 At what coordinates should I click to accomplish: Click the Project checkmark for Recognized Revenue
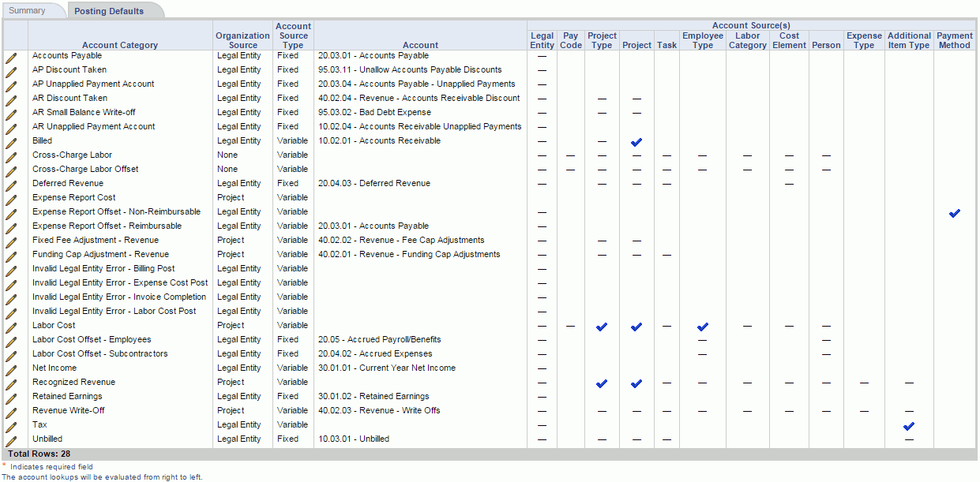636,383
